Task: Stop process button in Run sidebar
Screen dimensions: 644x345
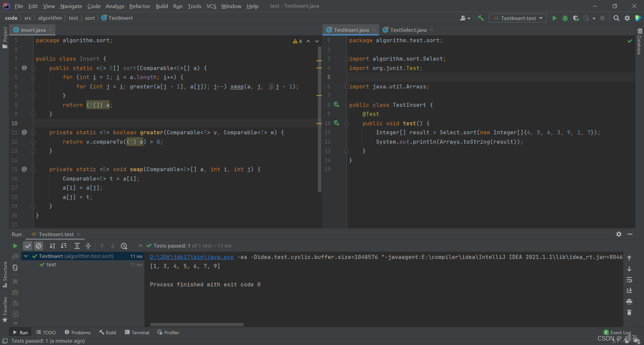Action: click(x=15, y=281)
